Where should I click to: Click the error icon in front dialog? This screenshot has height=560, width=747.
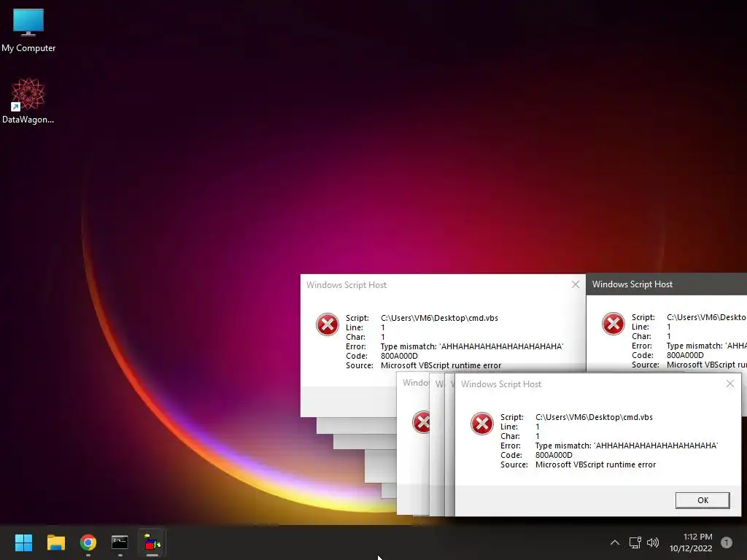click(x=481, y=424)
